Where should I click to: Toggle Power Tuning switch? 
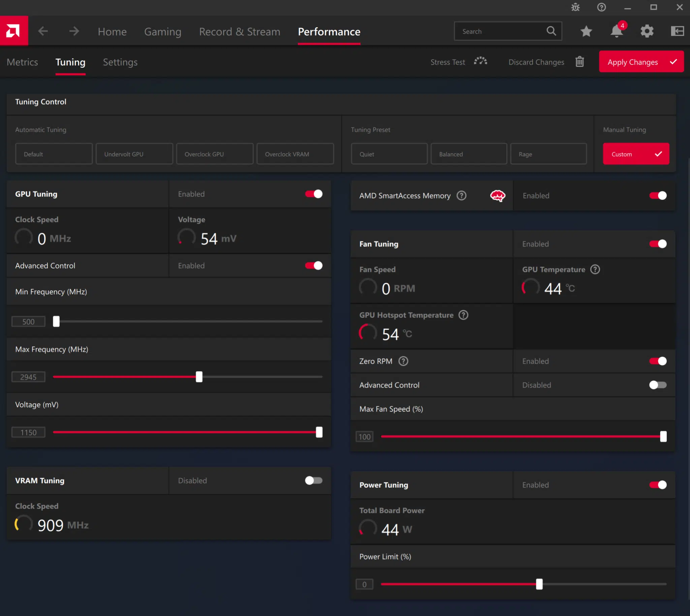[x=658, y=485]
